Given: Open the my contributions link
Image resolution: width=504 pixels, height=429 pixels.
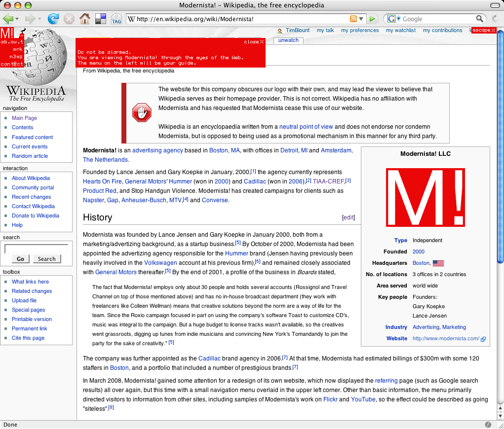Looking at the screenshot, I should (x=442, y=30).
